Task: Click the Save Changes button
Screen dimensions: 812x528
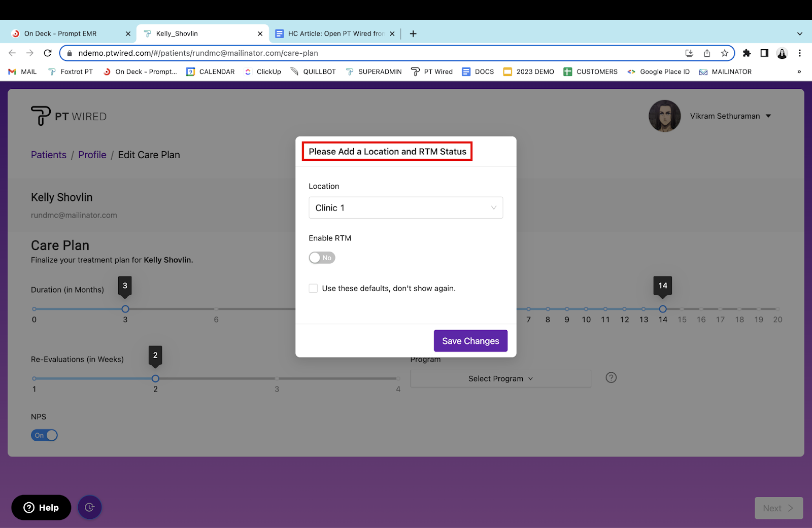Action: click(470, 341)
